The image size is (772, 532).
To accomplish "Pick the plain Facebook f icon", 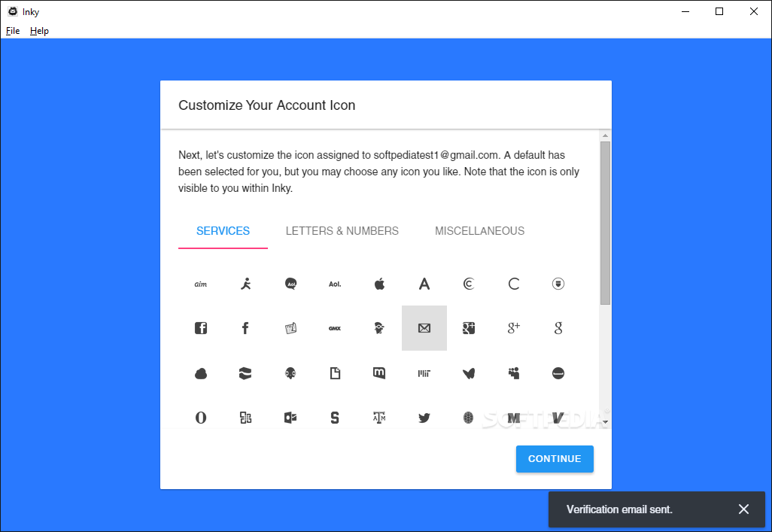I will [245, 328].
